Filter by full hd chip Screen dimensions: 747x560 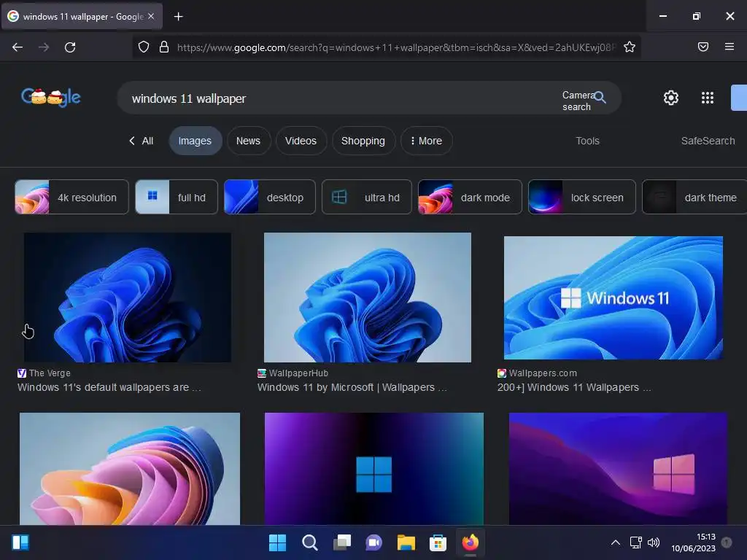pyautogui.click(x=177, y=197)
